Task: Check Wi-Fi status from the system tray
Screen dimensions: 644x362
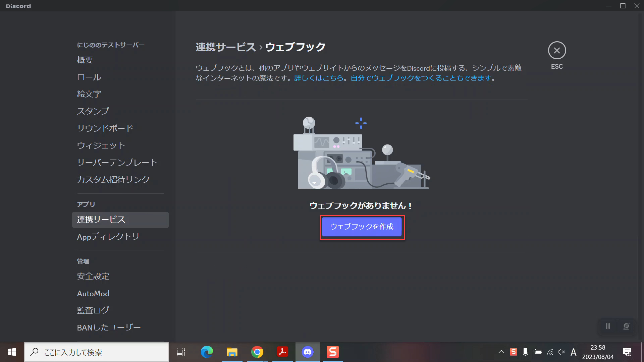Action: (x=550, y=352)
